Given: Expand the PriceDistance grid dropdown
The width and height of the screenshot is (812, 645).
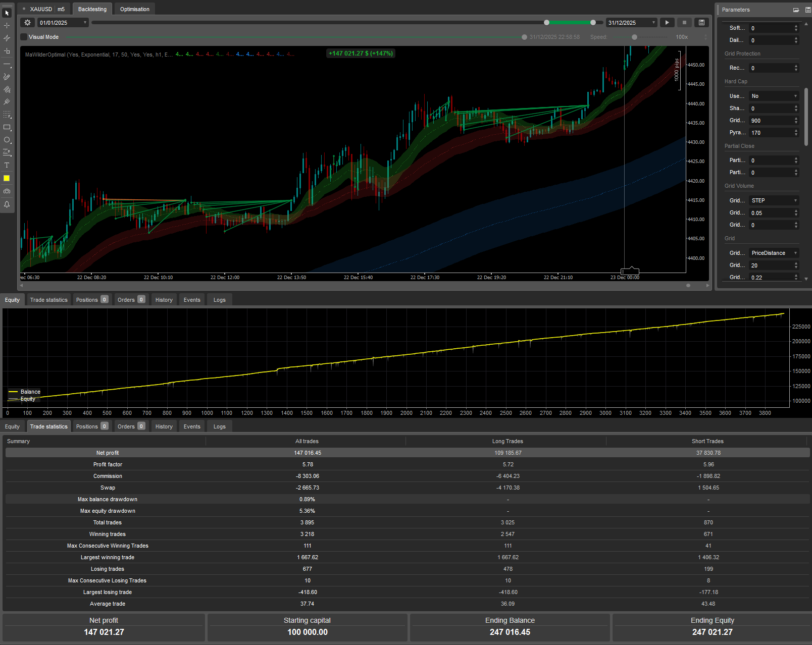Looking at the screenshot, I should point(774,253).
